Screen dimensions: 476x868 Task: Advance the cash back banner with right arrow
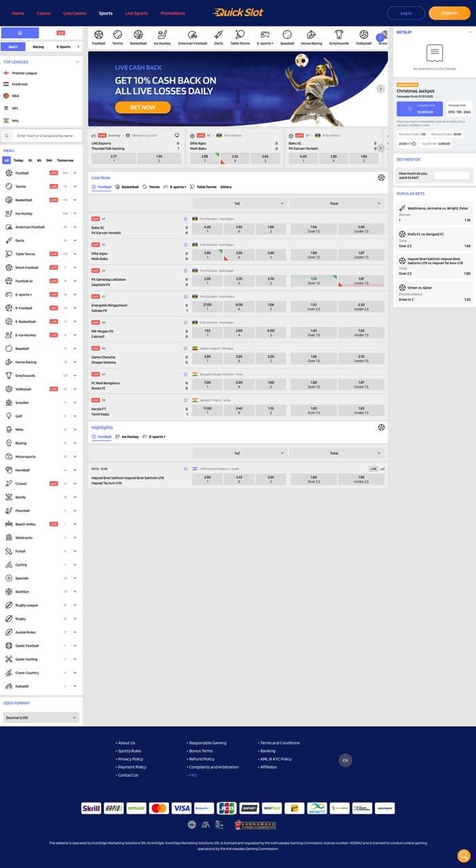click(380, 89)
